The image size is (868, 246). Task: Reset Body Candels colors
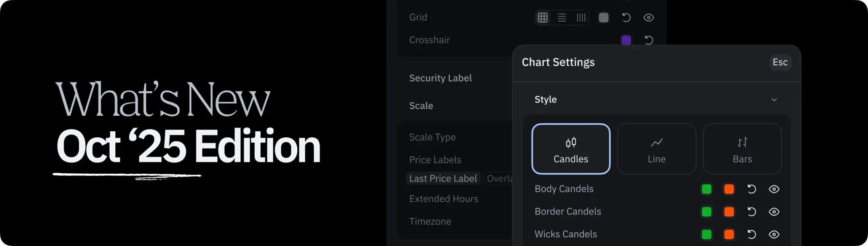click(x=752, y=189)
